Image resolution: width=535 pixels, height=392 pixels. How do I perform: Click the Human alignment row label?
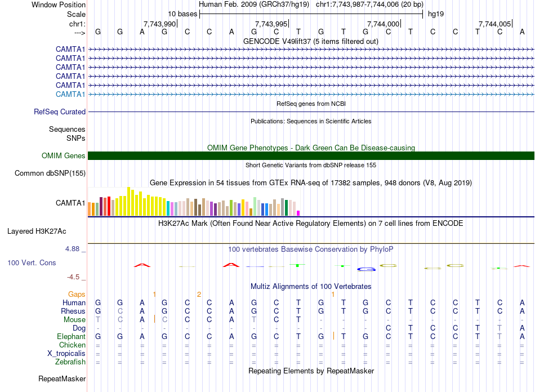74,302
